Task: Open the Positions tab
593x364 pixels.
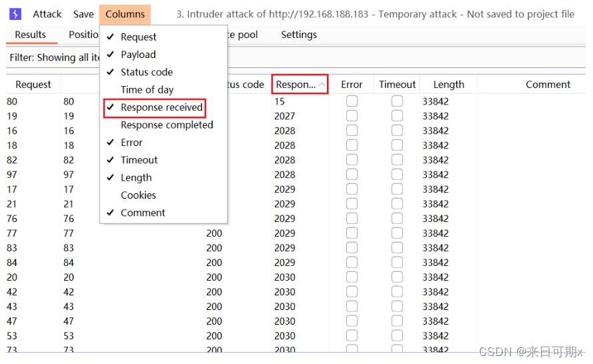Action: tap(83, 35)
